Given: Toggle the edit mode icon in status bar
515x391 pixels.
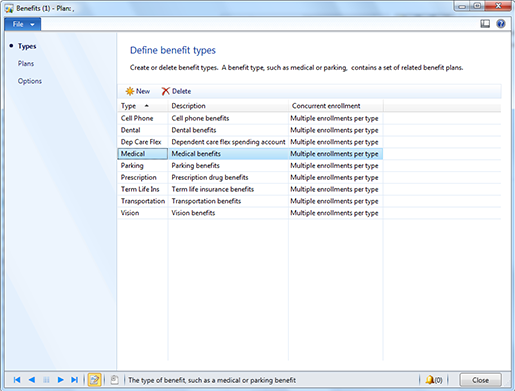Looking at the screenshot, I should (x=94, y=380).
